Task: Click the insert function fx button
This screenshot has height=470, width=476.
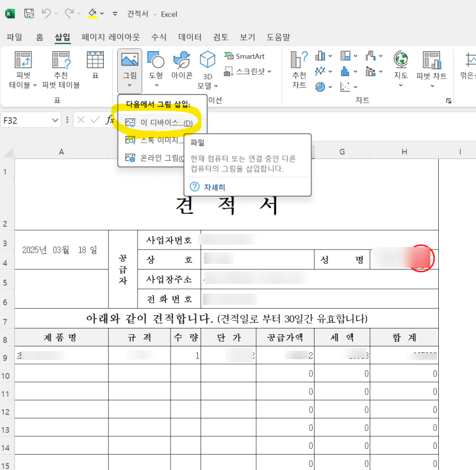Action: click(110, 120)
